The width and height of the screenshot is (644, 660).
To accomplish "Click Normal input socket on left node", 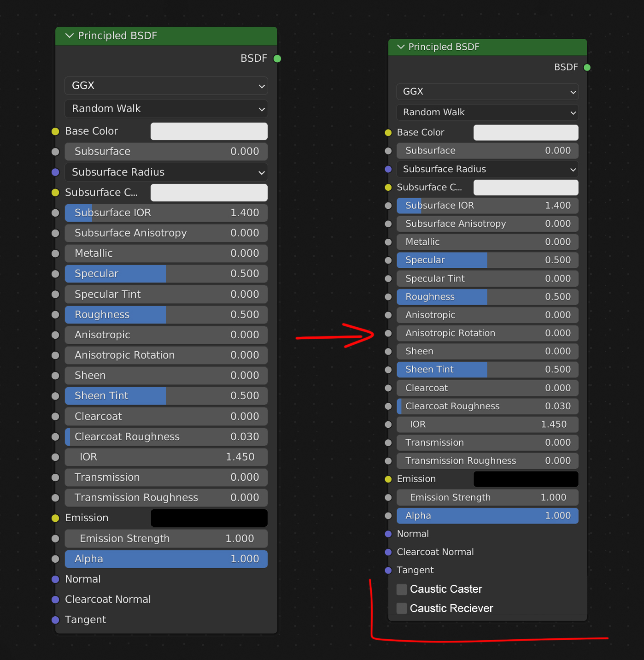I will (55, 579).
